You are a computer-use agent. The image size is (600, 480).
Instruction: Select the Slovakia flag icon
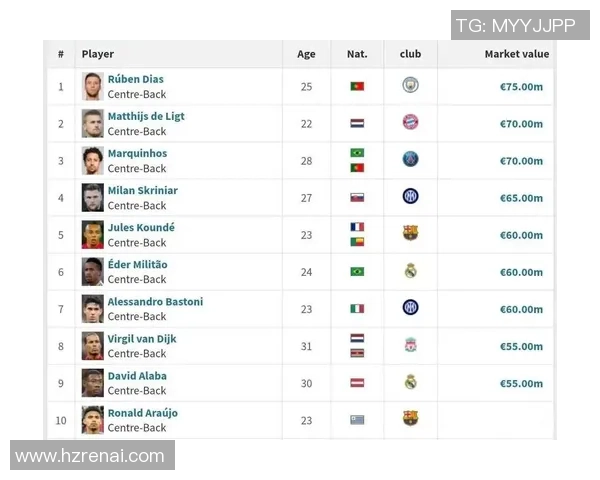point(357,198)
